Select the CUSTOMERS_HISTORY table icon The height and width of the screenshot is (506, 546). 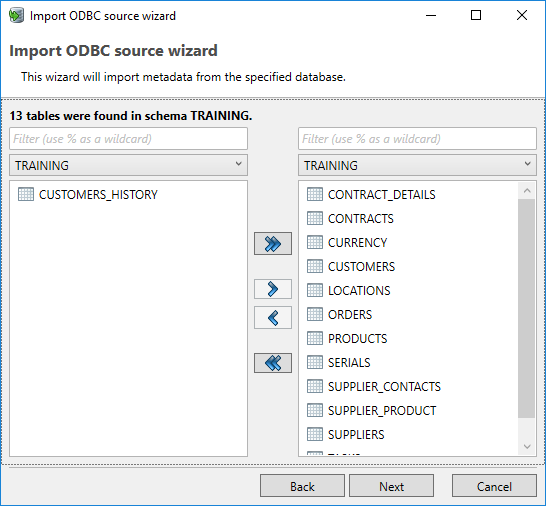pos(26,194)
